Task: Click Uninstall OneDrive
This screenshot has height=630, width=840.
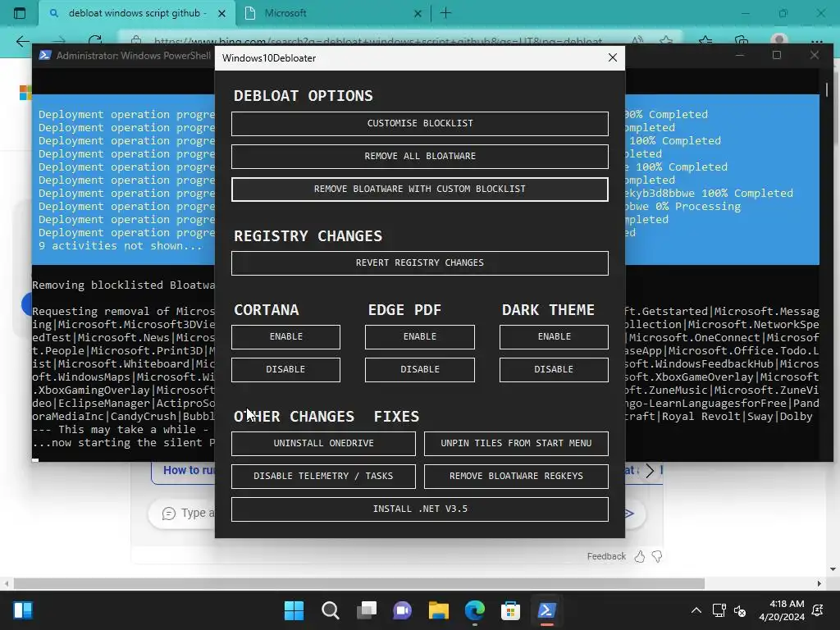Action: (x=323, y=443)
